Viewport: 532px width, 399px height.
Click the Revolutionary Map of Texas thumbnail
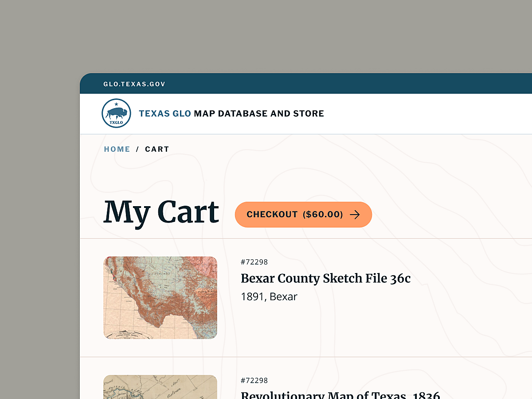pyautogui.click(x=160, y=388)
